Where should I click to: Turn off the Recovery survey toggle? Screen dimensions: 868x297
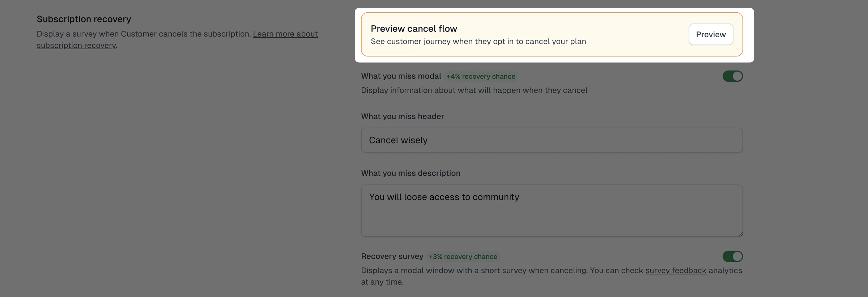(x=732, y=256)
